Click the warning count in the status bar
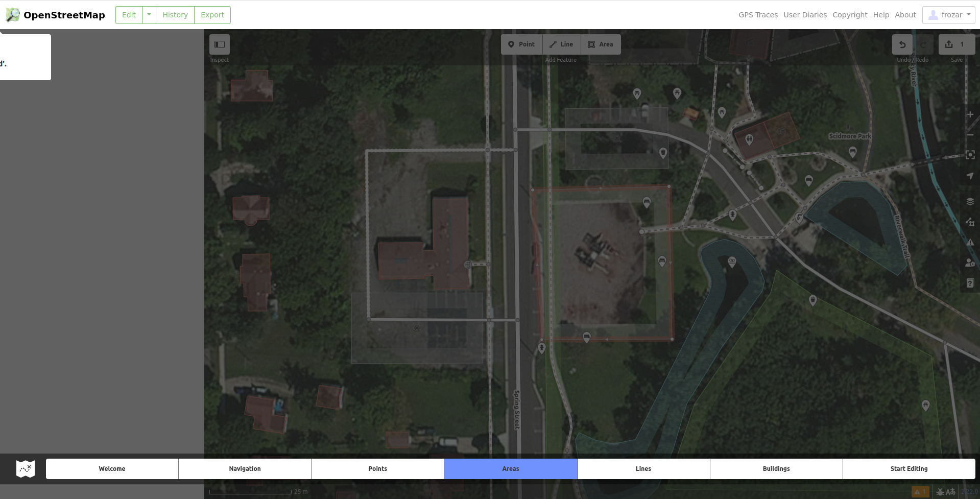This screenshot has width=980, height=499. coord(922,491)
